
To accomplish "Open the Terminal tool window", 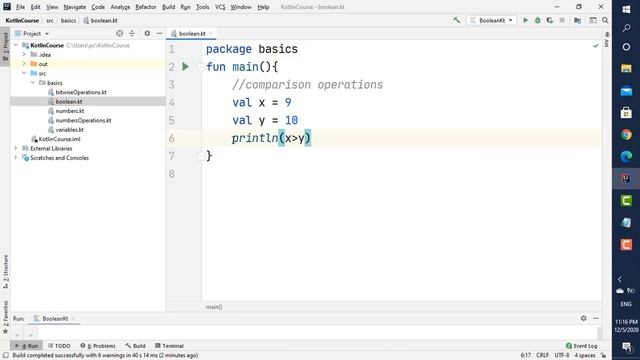I will coord(169,346).
